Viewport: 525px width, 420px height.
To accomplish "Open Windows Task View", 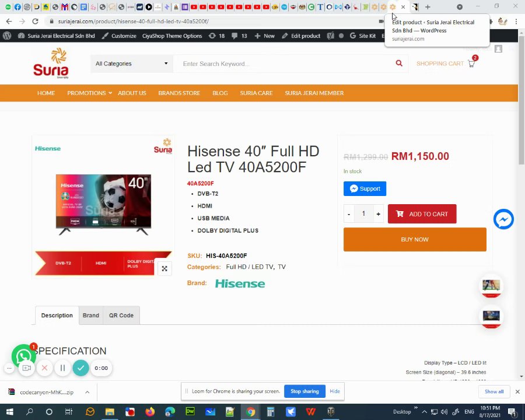I will click(69, 412).
